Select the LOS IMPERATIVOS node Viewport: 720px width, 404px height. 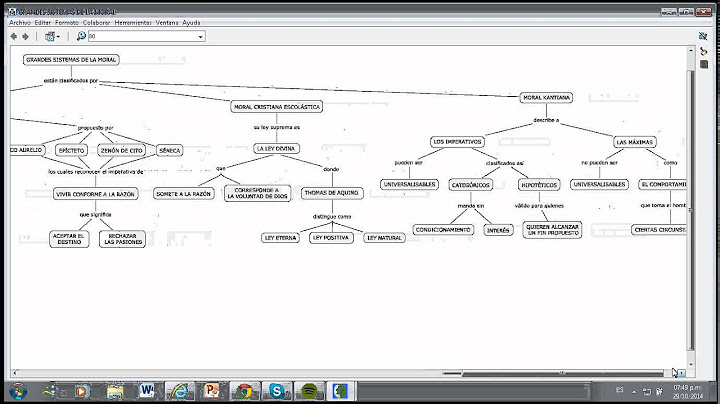coord(457,142)
